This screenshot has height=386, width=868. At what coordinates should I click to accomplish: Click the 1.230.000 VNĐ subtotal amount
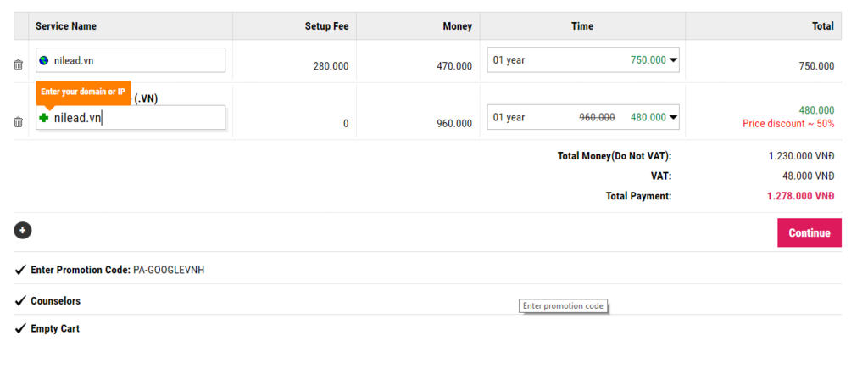801,156
